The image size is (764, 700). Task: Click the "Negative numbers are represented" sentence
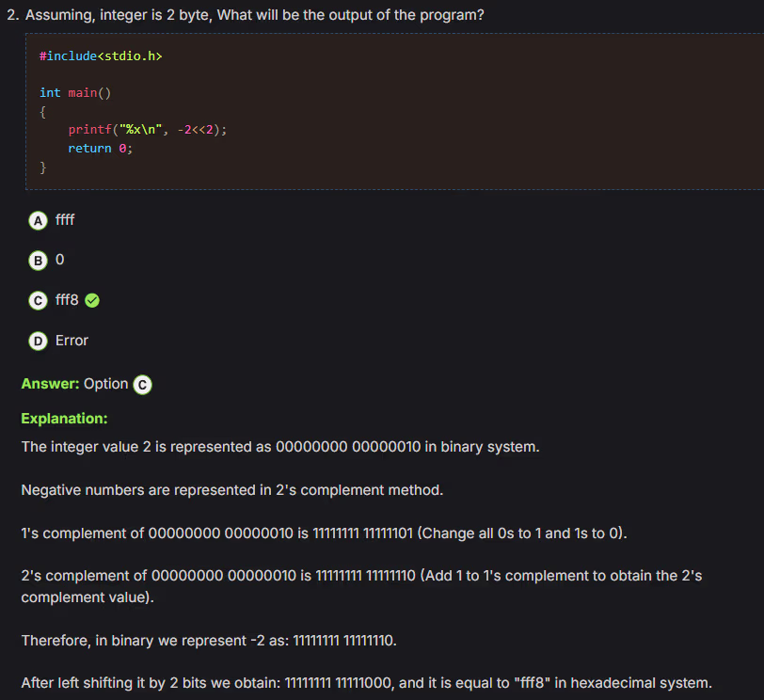[x=231, y=490]
